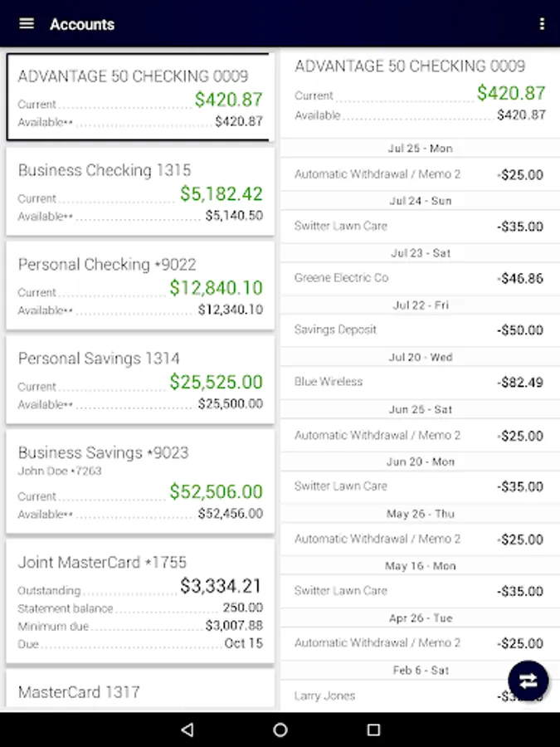Tap the Accounts title in header
This screenshot has width=560, height=747.
pyautogui.click(x=82, y=24)
